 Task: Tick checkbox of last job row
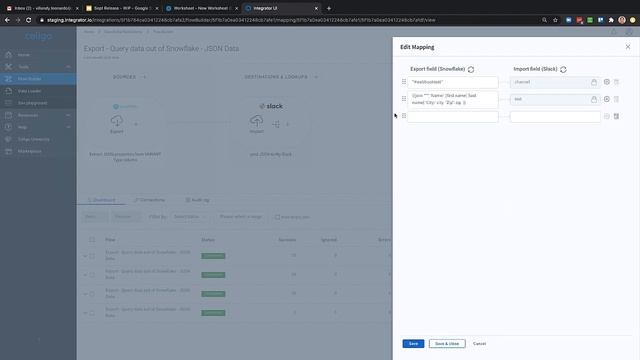[92, 313]
